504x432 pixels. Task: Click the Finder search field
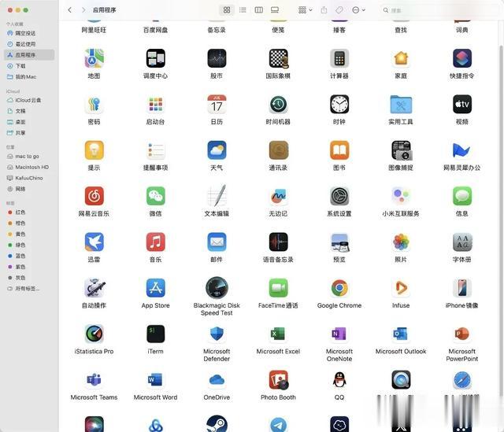[439, 10]
